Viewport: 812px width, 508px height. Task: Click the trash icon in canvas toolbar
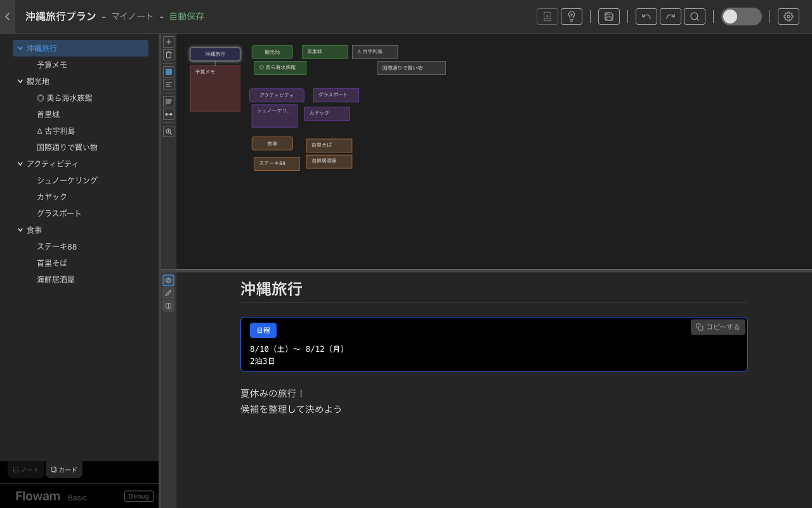click(x=168, y=55)
